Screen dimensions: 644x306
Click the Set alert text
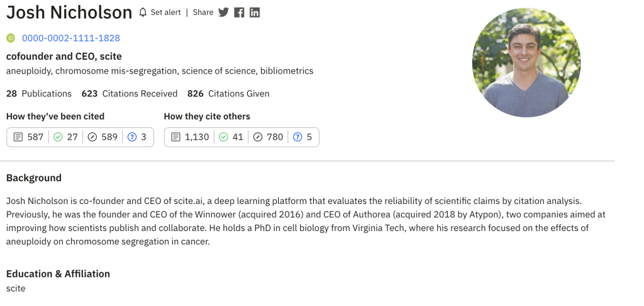[165, 13]
